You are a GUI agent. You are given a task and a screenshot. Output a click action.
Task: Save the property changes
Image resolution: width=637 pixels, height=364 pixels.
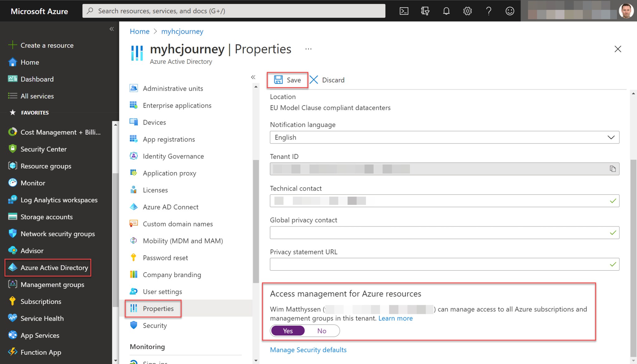click(287, 80)
